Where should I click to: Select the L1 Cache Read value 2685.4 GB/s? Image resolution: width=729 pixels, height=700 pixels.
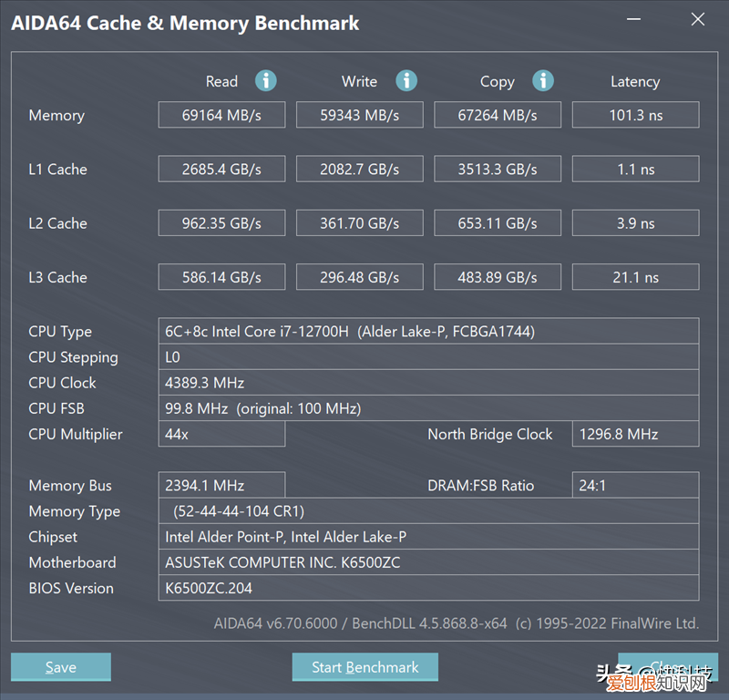click(221, 169)
